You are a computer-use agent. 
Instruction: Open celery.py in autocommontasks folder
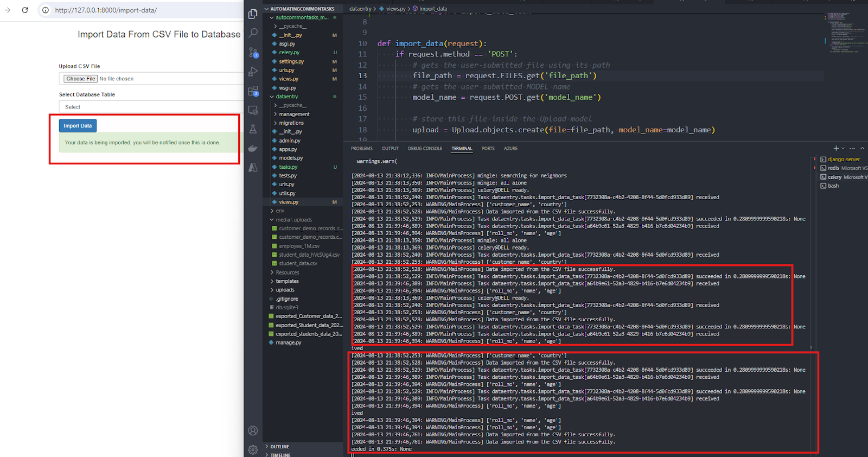pos(289,53)
